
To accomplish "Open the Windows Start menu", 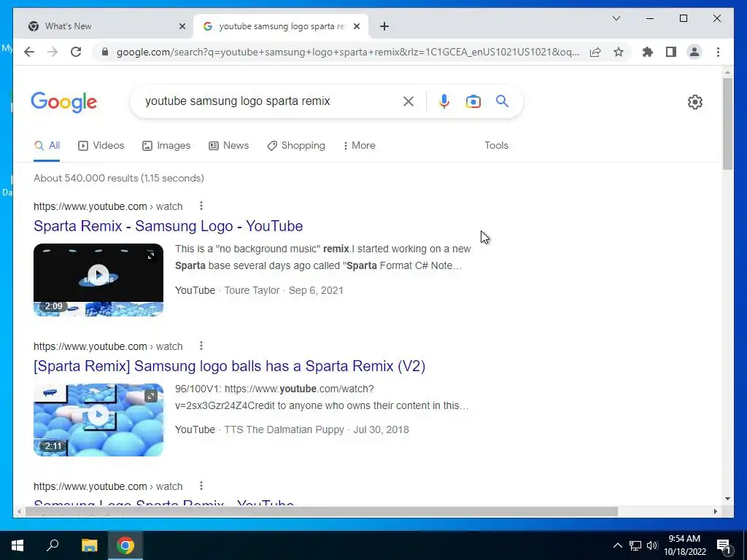I will point(18,545).
